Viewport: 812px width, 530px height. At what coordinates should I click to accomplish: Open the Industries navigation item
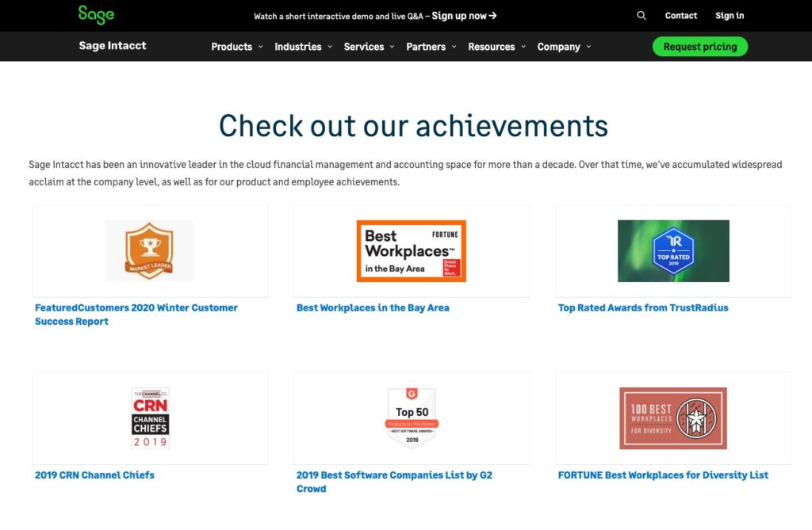pyautogui.click(x=298, y=47)
